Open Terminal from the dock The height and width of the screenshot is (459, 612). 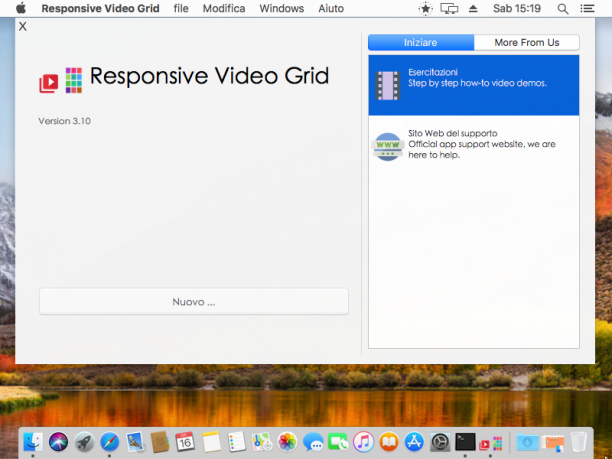(x=465, y=442)
